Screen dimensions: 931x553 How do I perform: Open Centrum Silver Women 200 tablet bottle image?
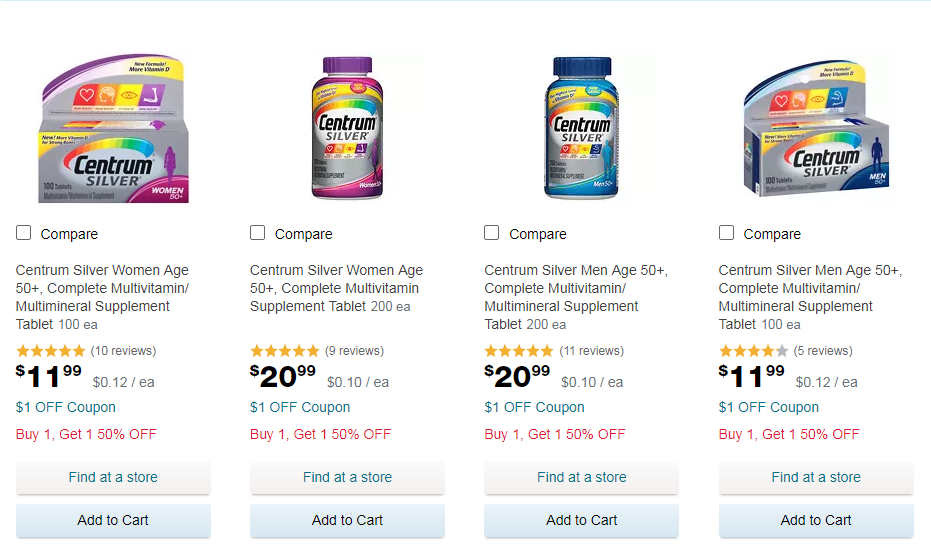(x=346, y=130)
